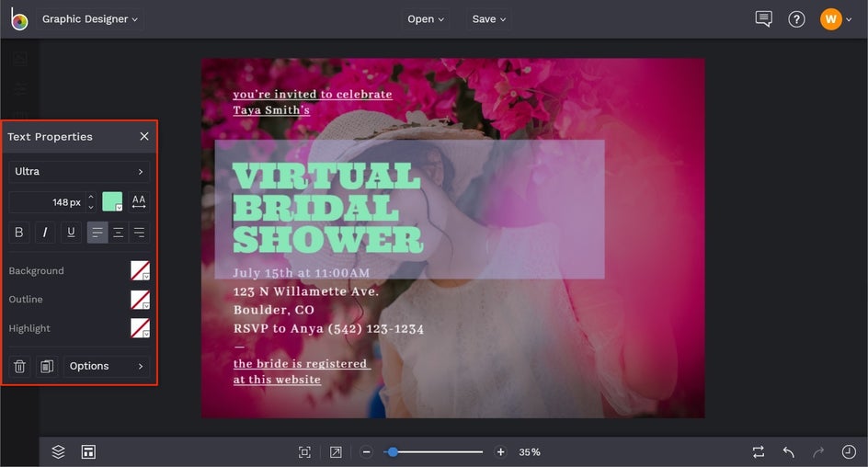This screenshot has height=467, width=868.
Task: Open the layers stack icon
Action: pyautogui.click(x=58, y=452)
